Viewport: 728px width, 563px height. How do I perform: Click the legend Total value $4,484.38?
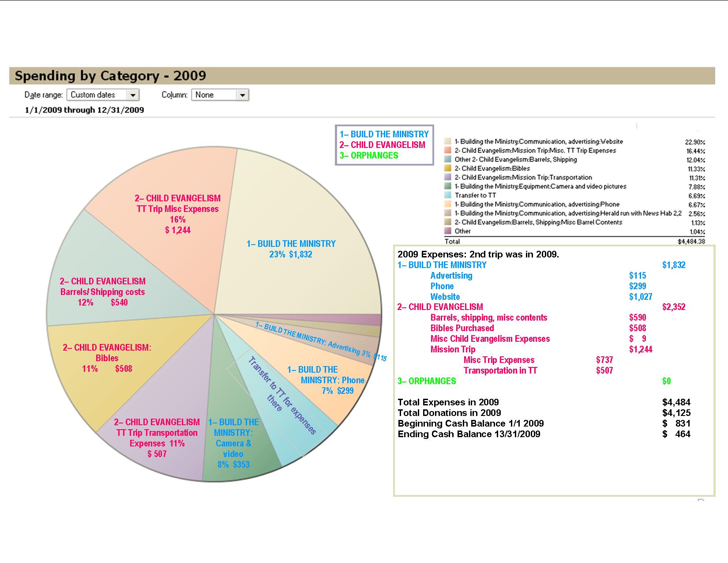tap(691, 242)
